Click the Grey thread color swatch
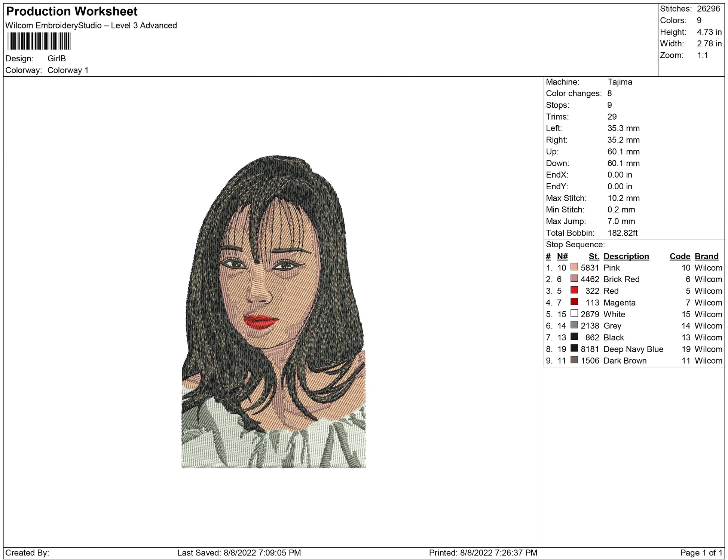The width and height of the screenshot is (728, 560). tap(574, 325)
